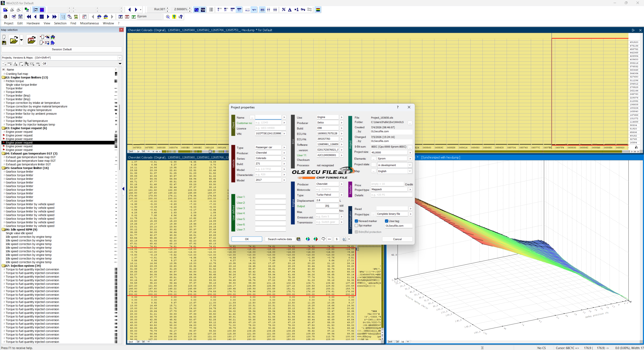Click the open project folder icon

pos(14,40)
